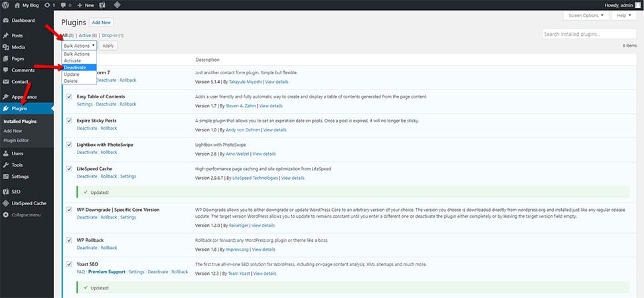644x298 pixels.
Task: Expand Screen Options panel
Action: coord(586,16)
